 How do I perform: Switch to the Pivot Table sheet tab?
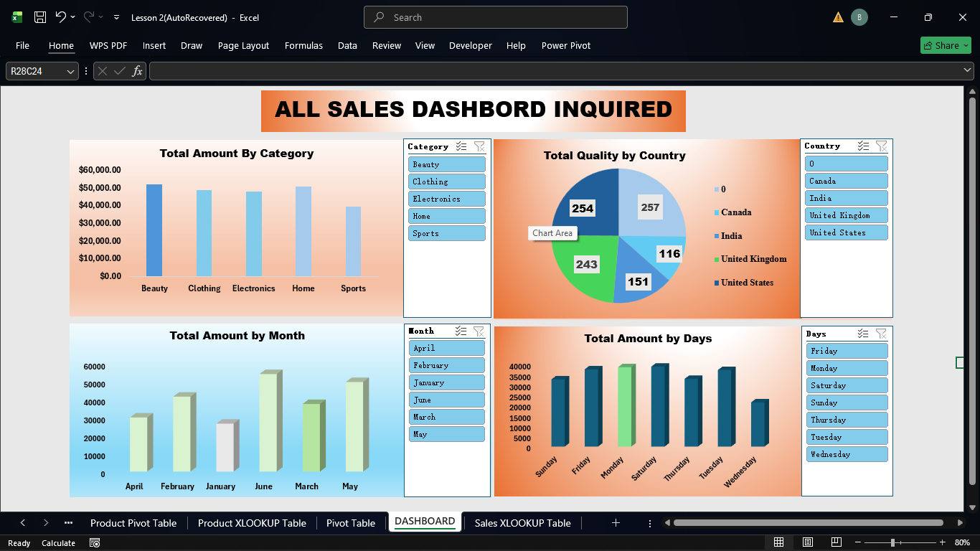point(350,523)
